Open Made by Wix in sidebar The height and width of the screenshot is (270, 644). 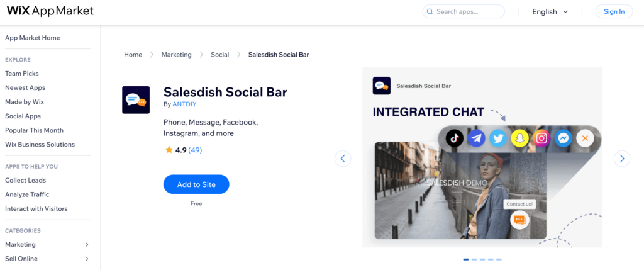click(25, 102)
